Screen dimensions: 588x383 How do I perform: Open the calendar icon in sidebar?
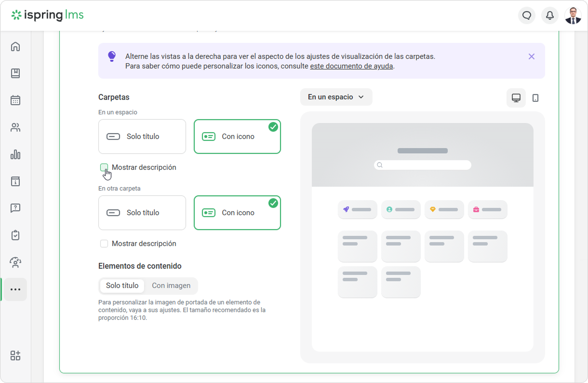15,100
